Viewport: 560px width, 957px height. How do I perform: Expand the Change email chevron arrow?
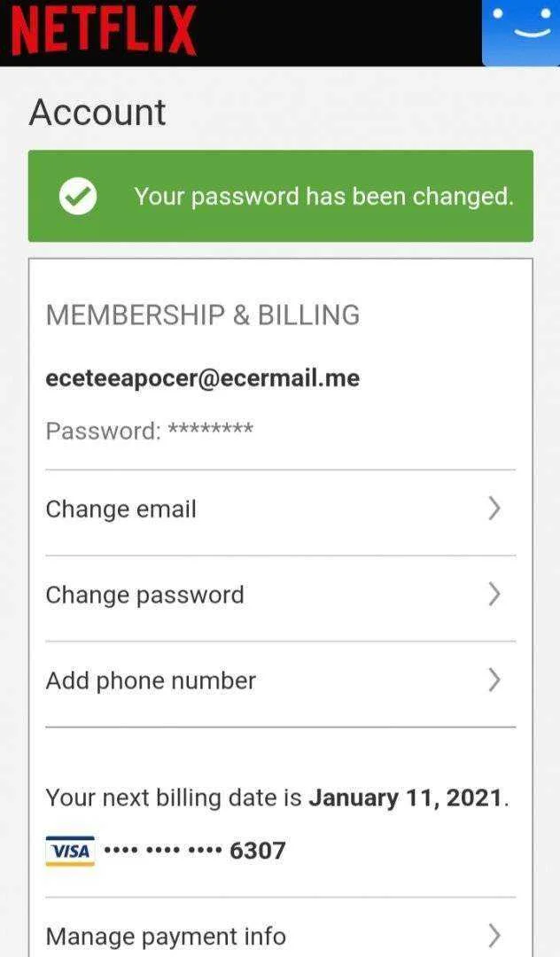[494, 509]
